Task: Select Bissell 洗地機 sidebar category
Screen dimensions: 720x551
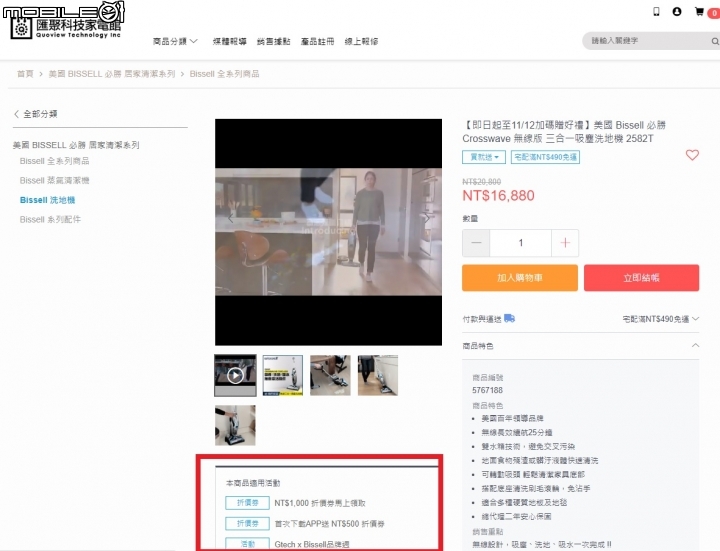Action: [47, 200]
